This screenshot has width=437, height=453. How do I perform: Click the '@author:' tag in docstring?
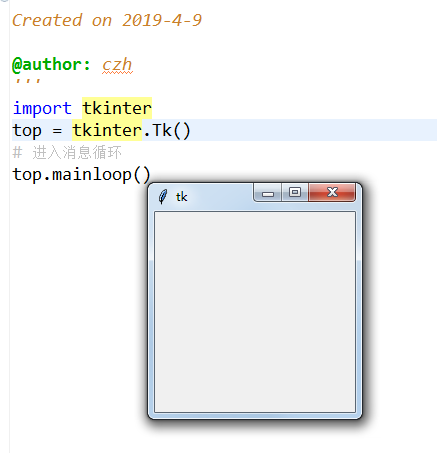click(51, 64)
